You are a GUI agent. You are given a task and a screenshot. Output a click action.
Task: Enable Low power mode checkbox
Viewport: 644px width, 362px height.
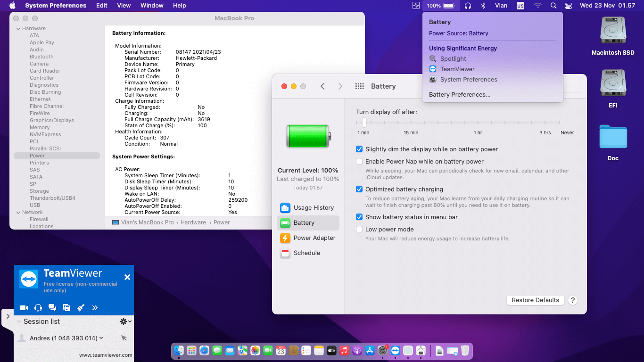click(359, 230)
